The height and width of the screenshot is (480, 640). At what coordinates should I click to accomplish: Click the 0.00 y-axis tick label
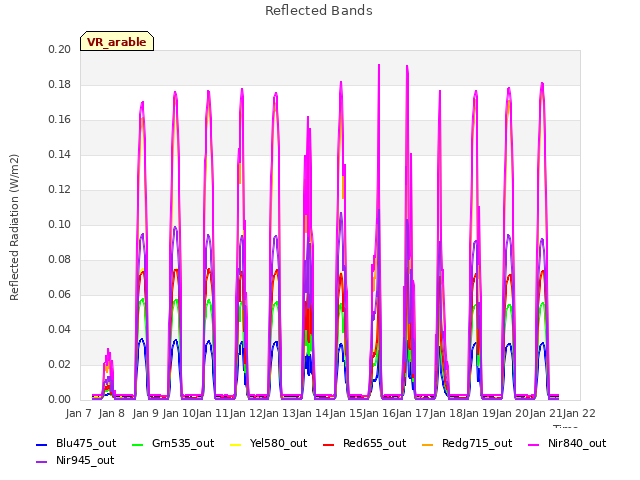point(60,400)
